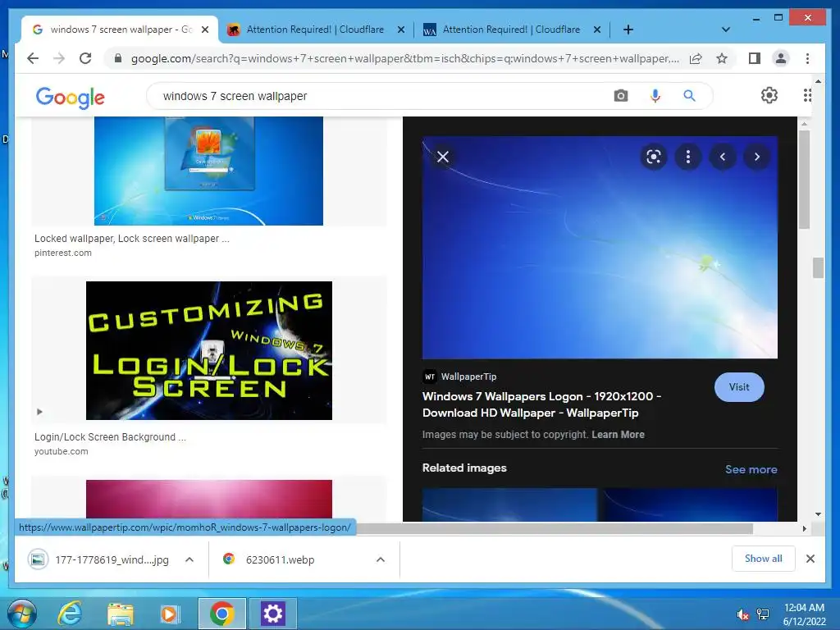The height and width of the screenshot is (630, 840).
Task: Click the preview panel vertical scrollbar
Action: point(804,180)
